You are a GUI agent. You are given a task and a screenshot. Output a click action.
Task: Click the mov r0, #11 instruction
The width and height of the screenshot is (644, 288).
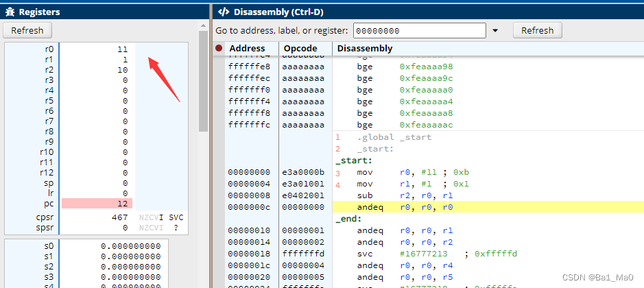(x=413, y=172)
